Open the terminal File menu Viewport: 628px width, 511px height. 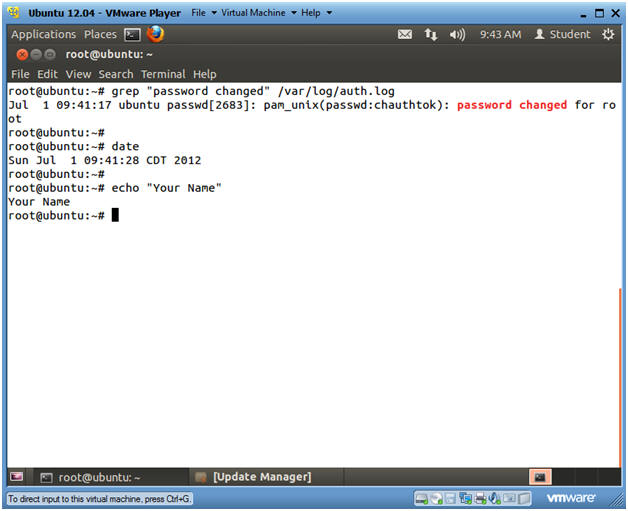[20, 74]
